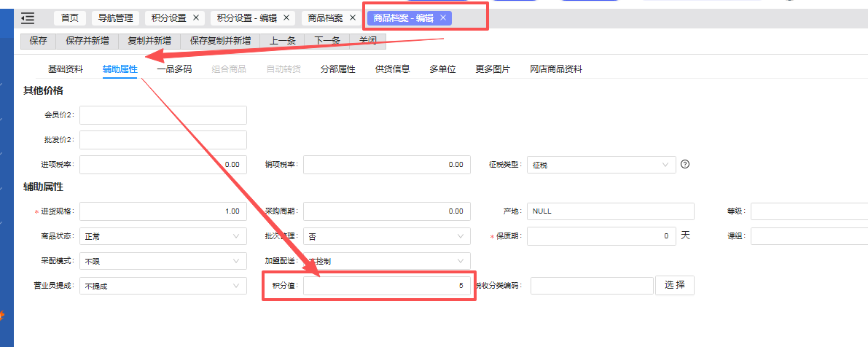Click 复制并新增 button
This screenshot has height=347, width=868.
[149, 41]
